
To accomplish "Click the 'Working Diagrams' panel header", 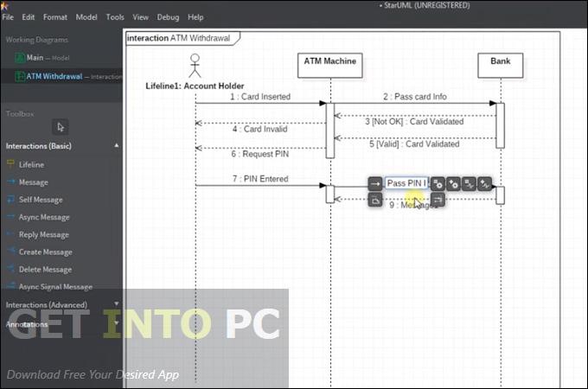I will tap(36, 40).
